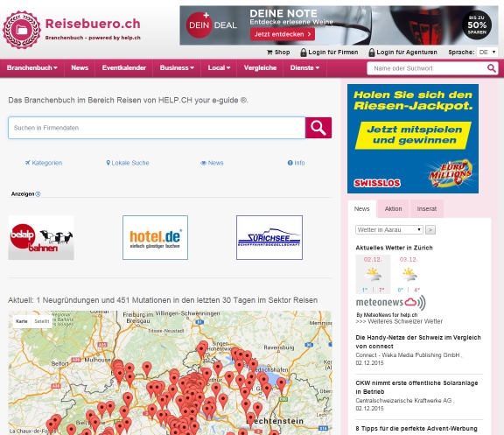Screen dimensions: 504x435
Task: Click the weather icon for 02.12.
Action: pos(373,275)
